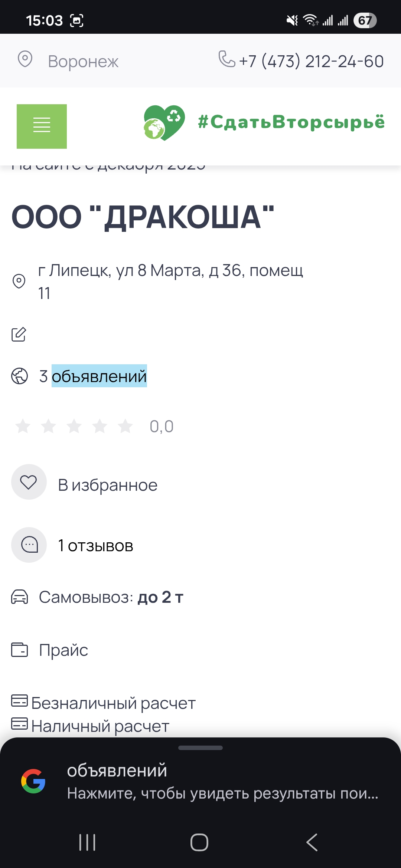Open reviews via the chat bubble icon
Image resolution: width=401 pixels, height=868 pixels.
[x=29, y=545]
